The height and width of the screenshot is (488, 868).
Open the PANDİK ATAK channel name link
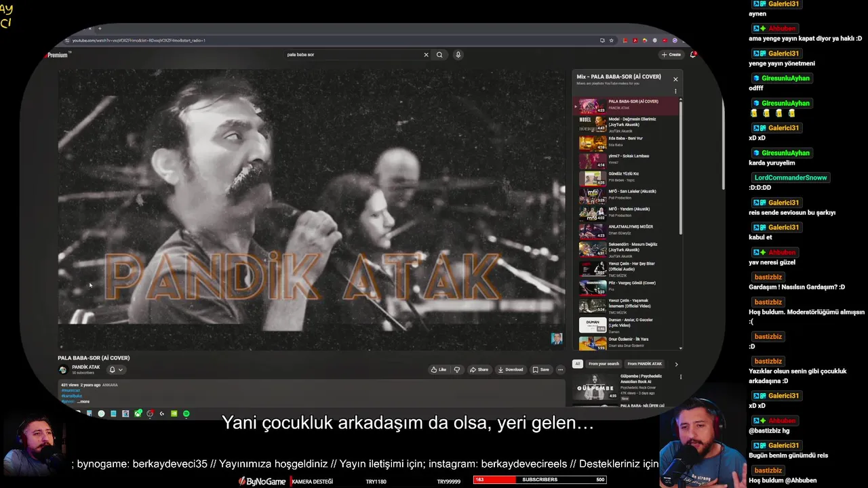tap(86, 367)
